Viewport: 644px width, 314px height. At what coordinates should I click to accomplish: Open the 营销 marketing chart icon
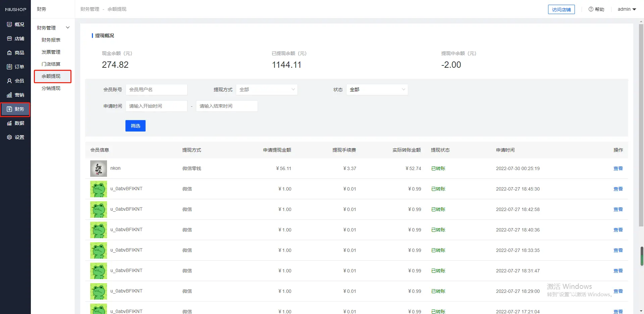[9, 95]
